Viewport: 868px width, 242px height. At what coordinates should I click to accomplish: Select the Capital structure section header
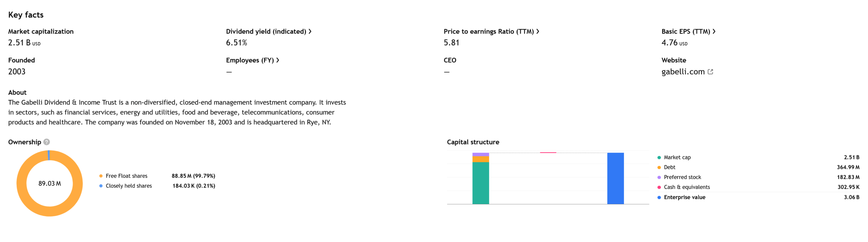pyautogui.click(x=473, y=142)
